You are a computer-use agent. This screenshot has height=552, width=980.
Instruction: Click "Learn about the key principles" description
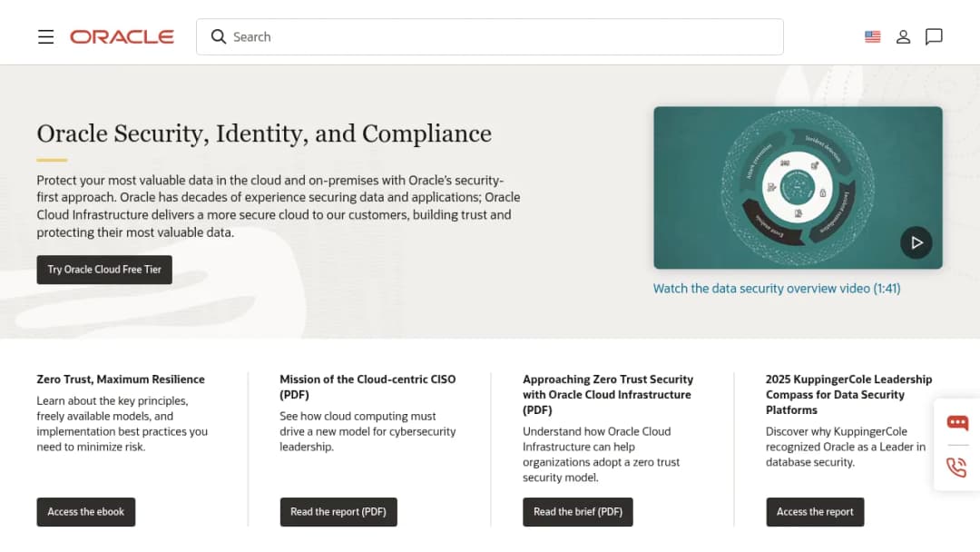[x=122, y=424]
